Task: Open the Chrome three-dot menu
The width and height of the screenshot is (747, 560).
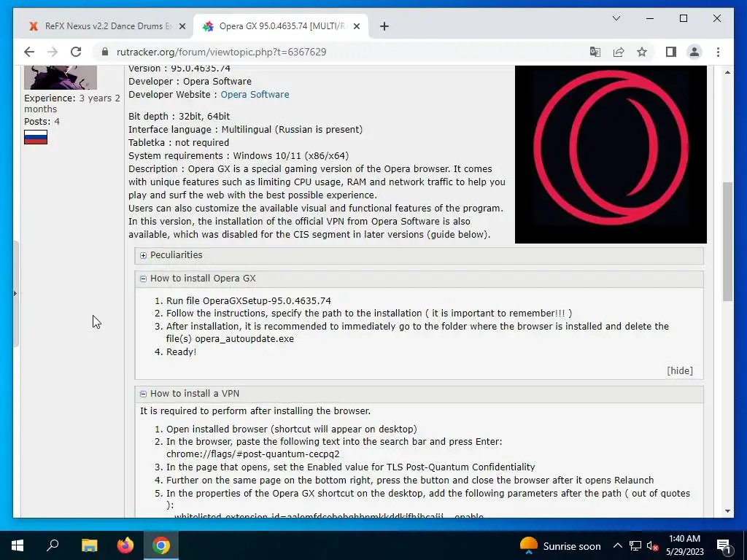Action: point(718,52)
